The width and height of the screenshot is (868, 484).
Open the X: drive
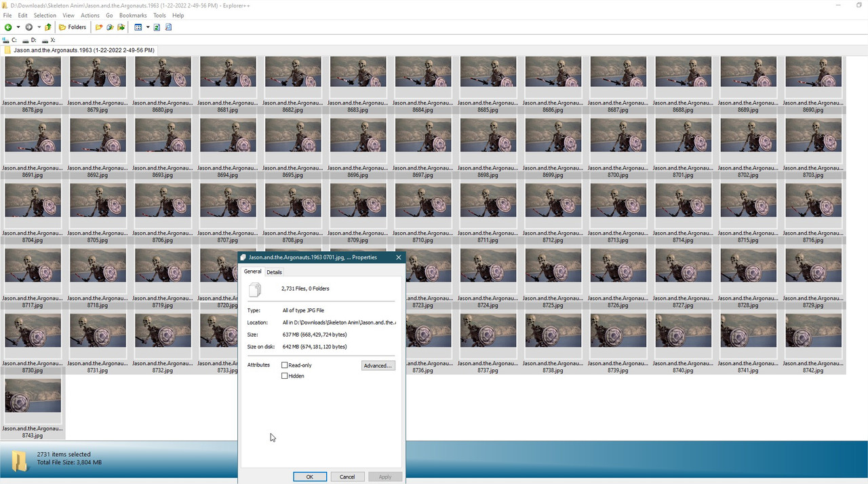(x=48, y=40)
